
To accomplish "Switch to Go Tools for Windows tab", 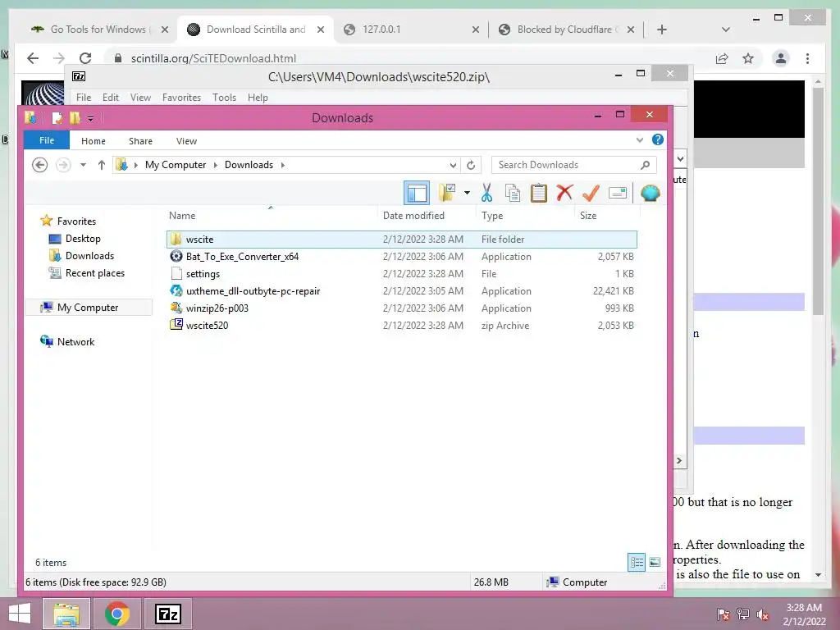I will click(x=98, y=30).
